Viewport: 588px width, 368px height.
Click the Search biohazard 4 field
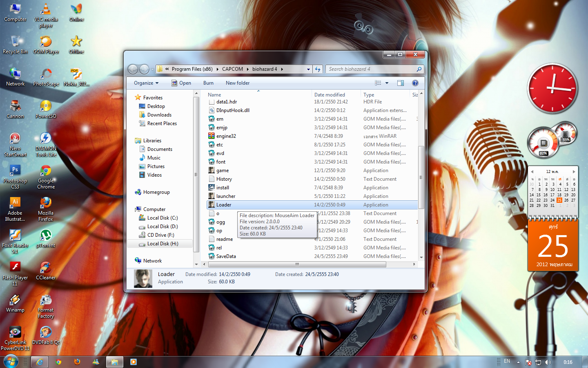[x=375, y=69]
